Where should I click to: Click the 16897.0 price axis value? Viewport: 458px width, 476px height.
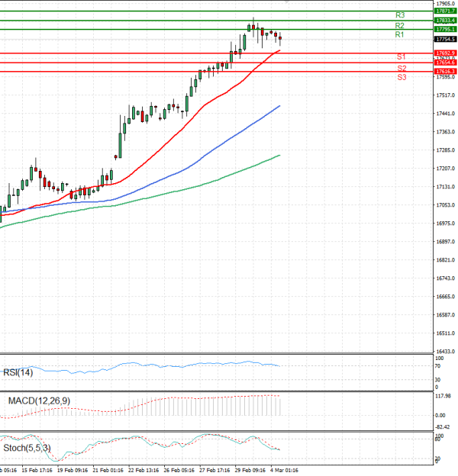click(446, 242)
